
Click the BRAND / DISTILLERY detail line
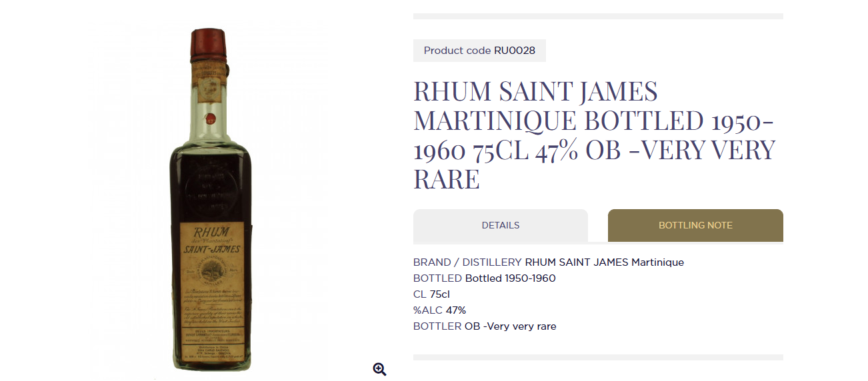(x=549, y=262)
